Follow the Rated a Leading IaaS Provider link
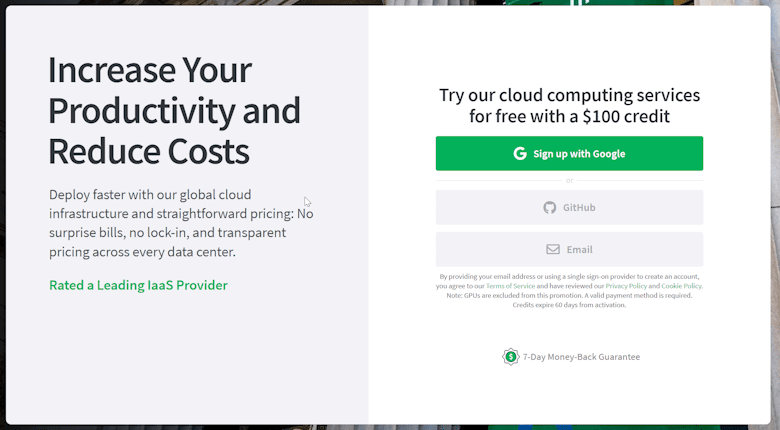This screenshot has width=780, height=430. point(138,285)
